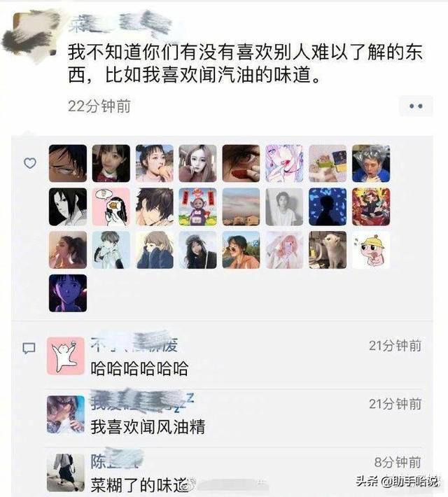Open the avatar beside the 菜糊了的味道 comment
The height and width of the screenshot is (497, 448).
pos(66,472)
